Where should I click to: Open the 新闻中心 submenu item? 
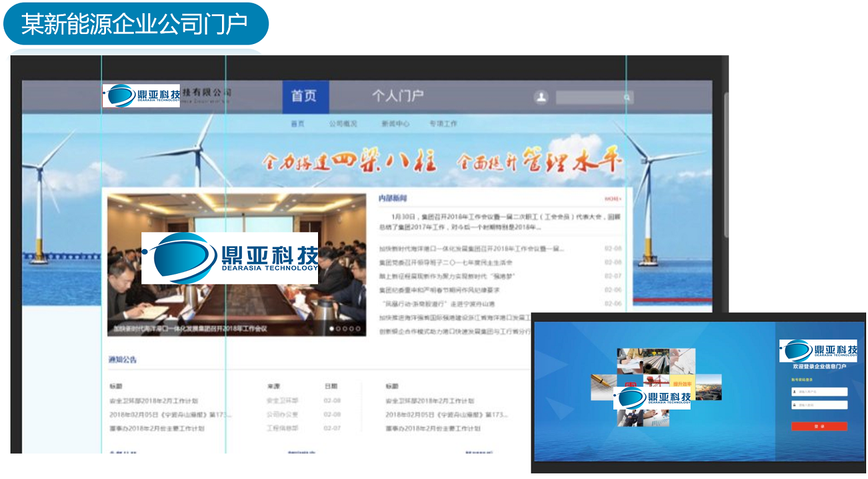tap(395, 124)
